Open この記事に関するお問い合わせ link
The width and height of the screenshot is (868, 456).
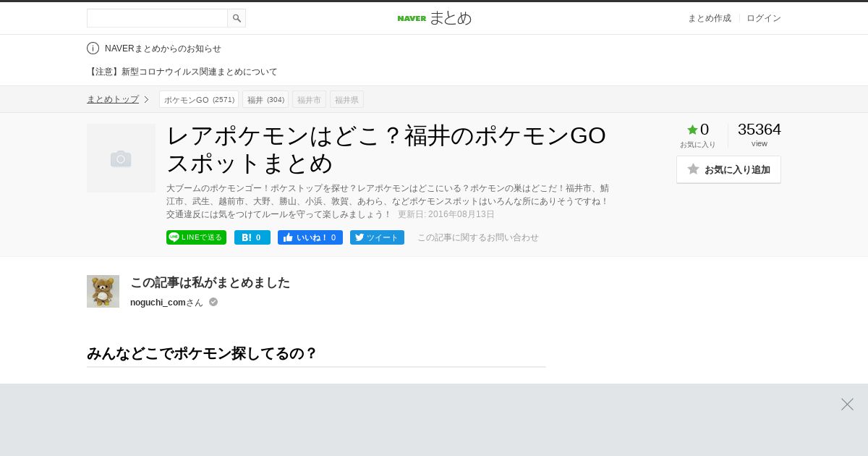pyautogui.click(x=478, y=237)
